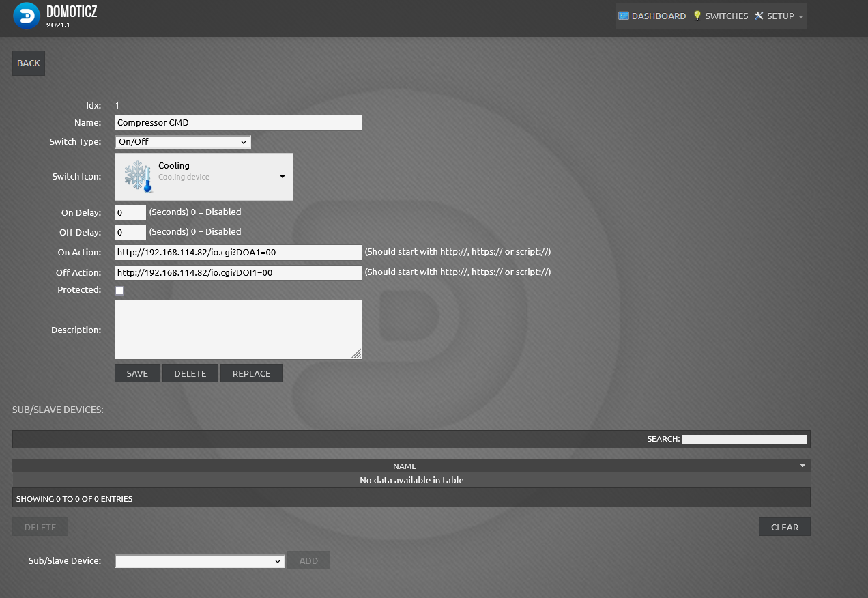Click the Clear button
The height and width of the screenshot is (598, 868).
(x=784, y=527)
